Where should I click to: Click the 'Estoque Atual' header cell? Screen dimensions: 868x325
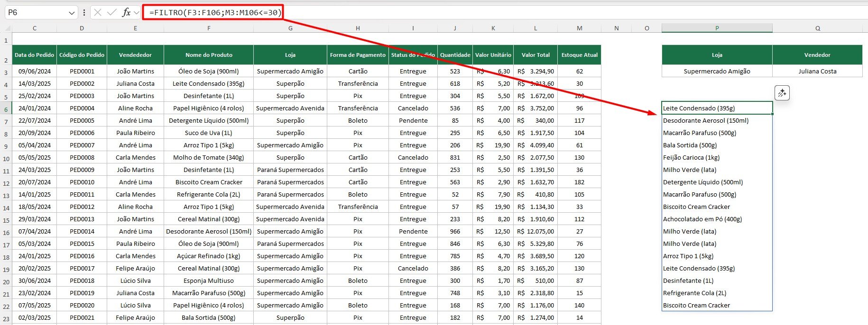point(579,55)
